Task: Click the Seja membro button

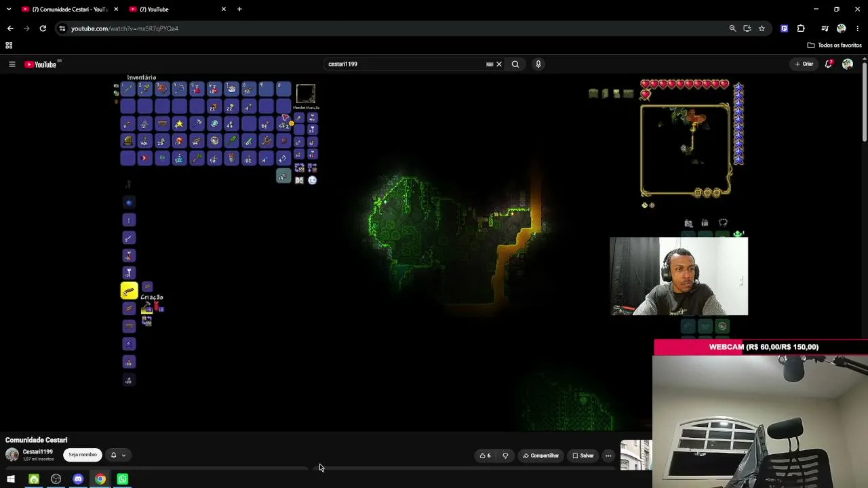Action: [x=83, y=455]
